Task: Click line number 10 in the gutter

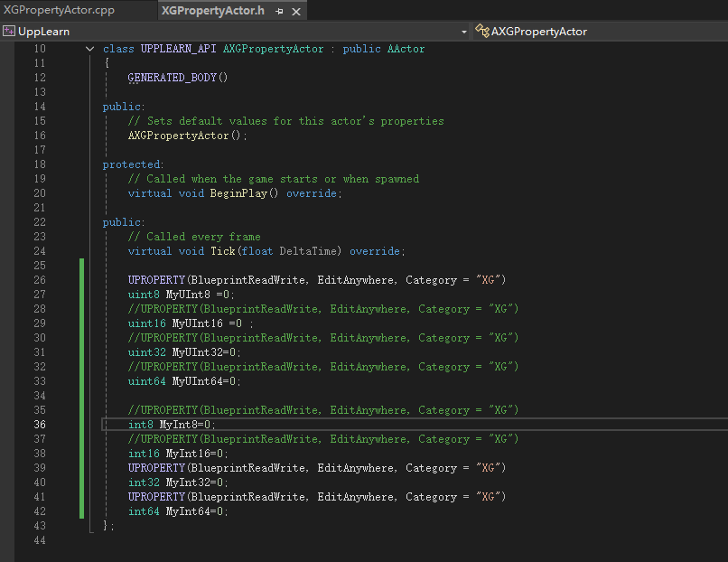Action: point(39,49)
